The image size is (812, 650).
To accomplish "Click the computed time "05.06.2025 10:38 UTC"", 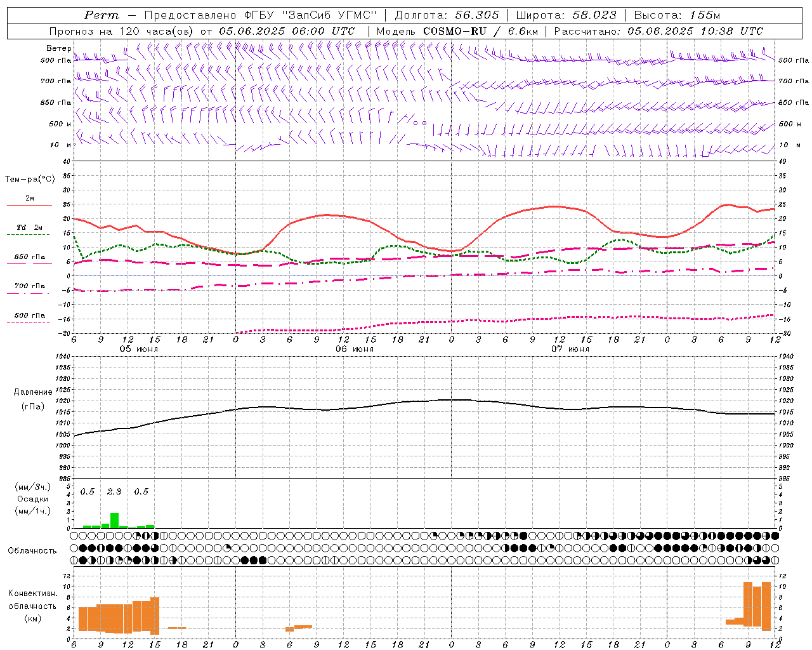I will point(695,31).
